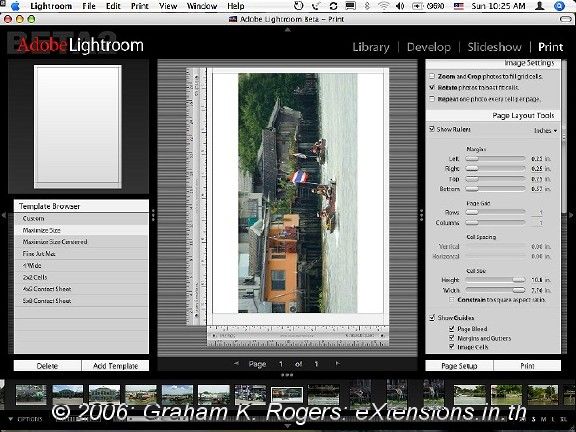Select the Maximize Size Centered template
576x432 pixels.
pyautogui.click(x=81, y=242)
